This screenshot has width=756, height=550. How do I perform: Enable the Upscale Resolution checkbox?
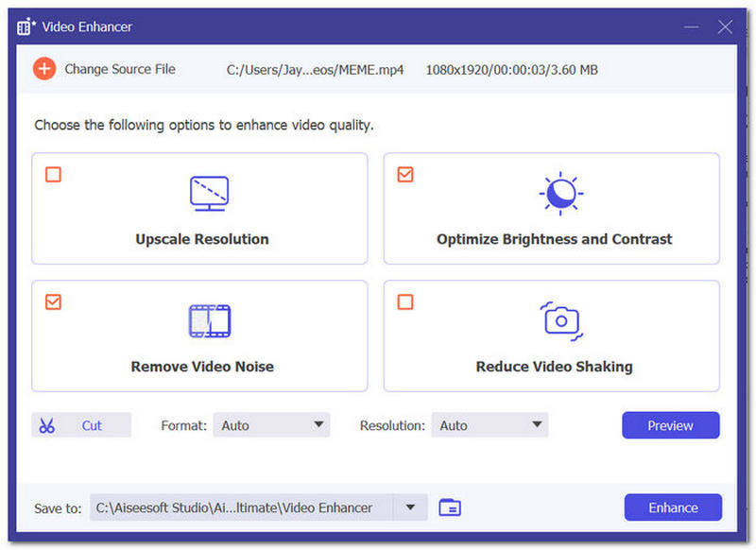tap(53, 174)
